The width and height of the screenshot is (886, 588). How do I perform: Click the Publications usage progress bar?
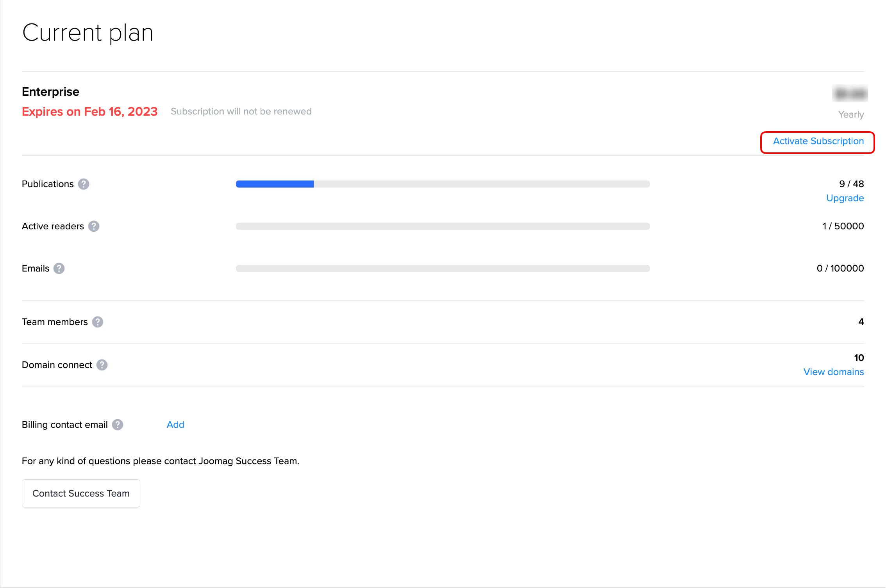[443, 184]
